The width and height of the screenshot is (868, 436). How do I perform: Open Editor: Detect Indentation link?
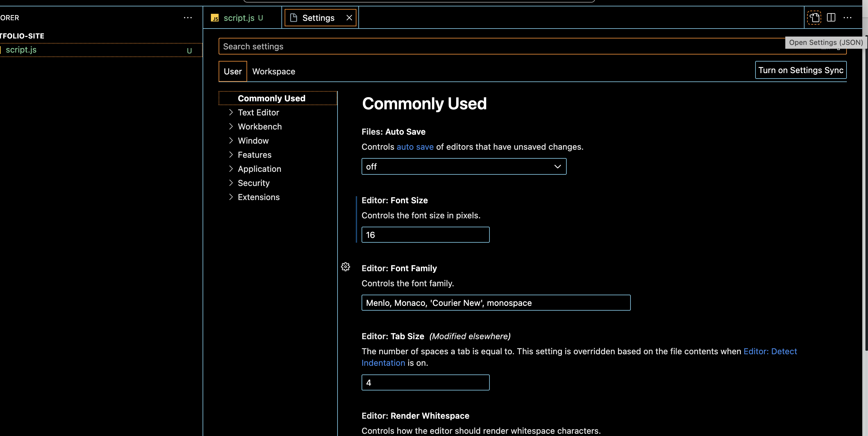[770, 351]
